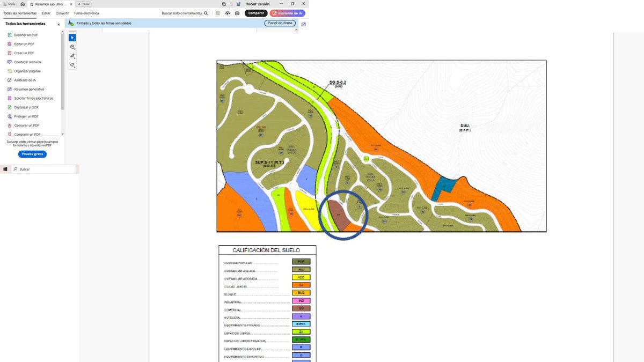Open the help question mark icon
This screenshot has width=644, height=362.
coord(224,4)
